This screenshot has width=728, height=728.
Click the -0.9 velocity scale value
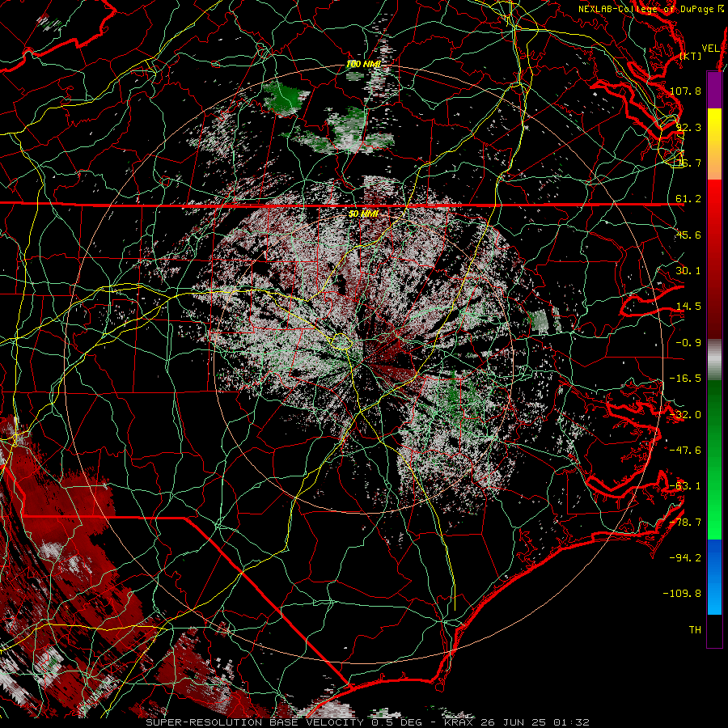tap(688, 343)
